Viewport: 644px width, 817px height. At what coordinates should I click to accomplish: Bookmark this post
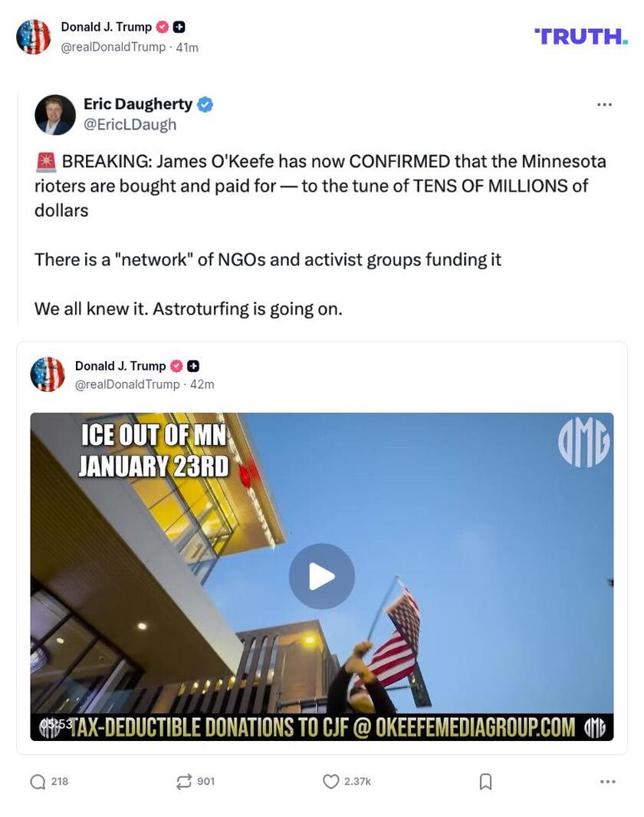click(x=485, y=782)
